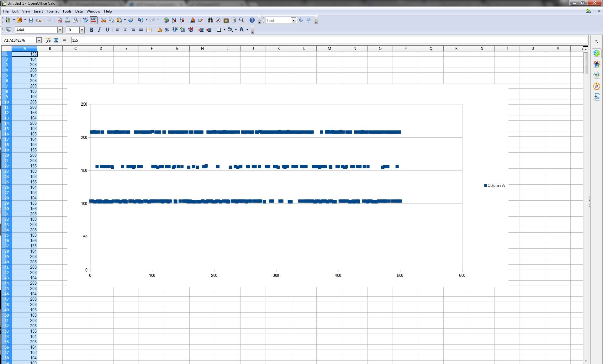The width and height of the screenshot is (603, 364).
Task: Click the Open file folder icon
Action: pos(19,20)
